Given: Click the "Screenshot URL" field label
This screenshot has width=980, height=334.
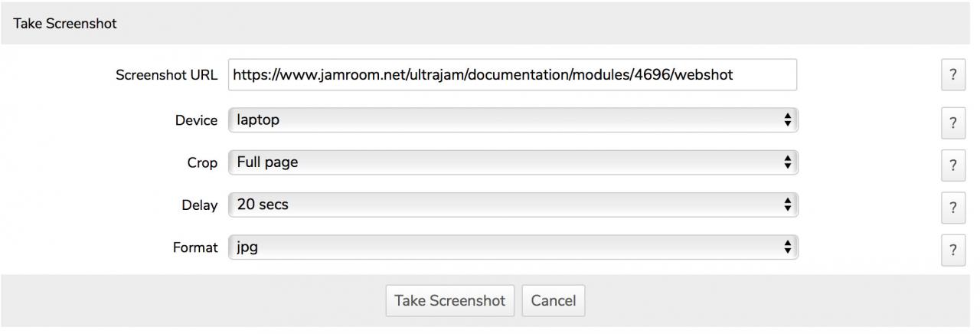Looking at the screenshot, I should 166,75.
